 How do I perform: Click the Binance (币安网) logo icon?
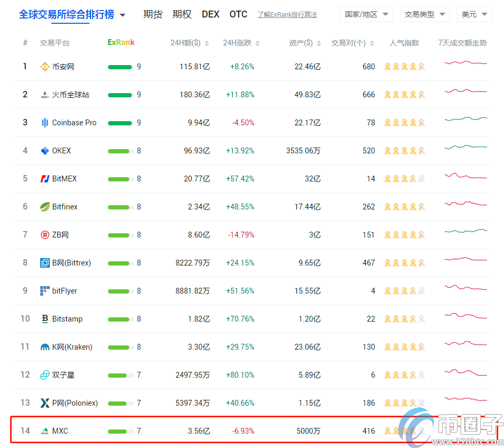click(x=44, y=67)
